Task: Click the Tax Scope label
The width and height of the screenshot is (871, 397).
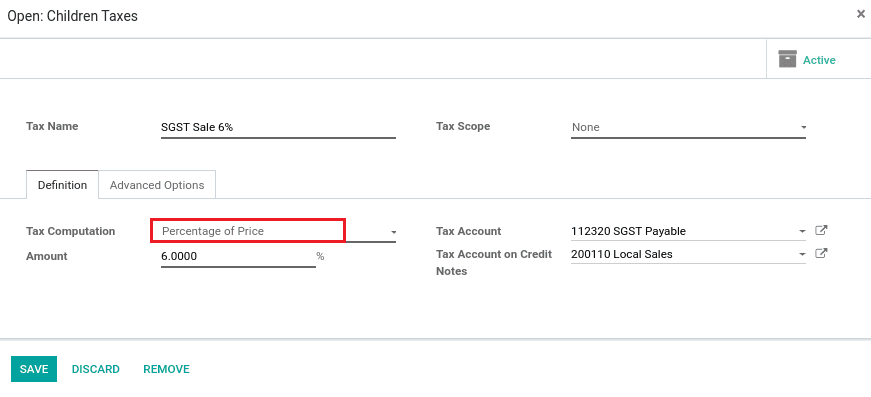Action: tap(463, 126)
